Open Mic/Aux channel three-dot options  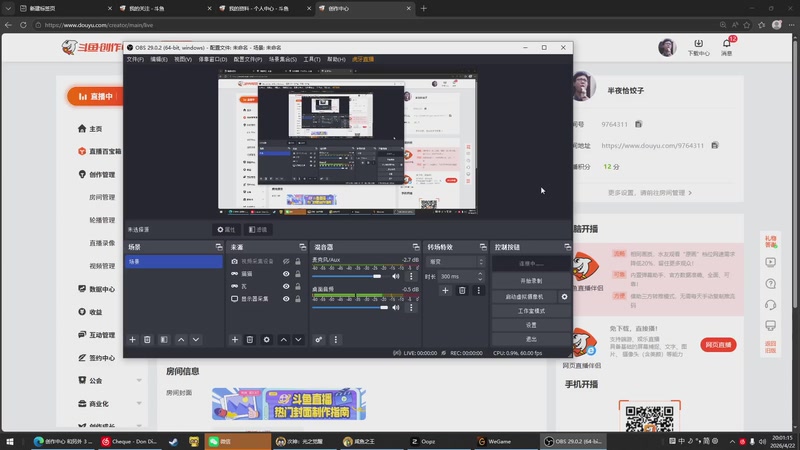point(411,277)
